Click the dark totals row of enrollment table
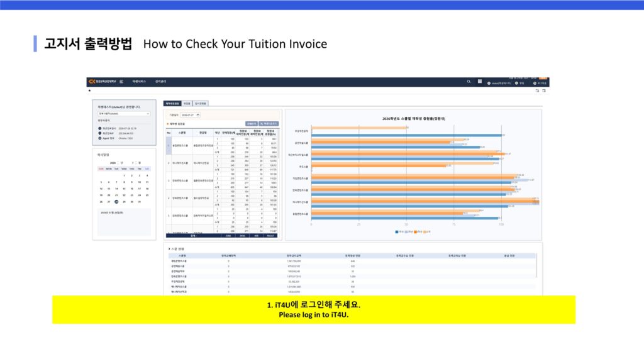 [x=222, y=236]
